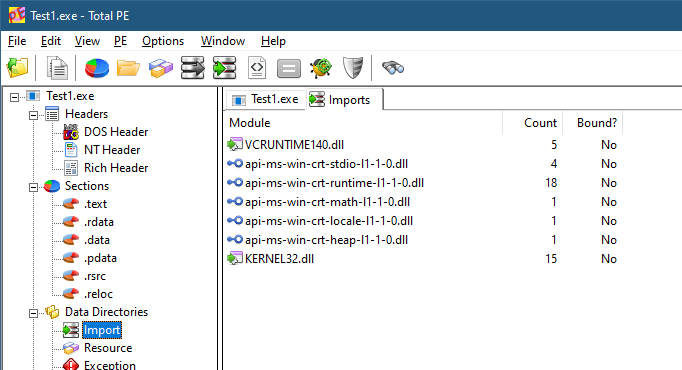Sort by the Bound? column header
The image size is (682, 370).
pyautogui.click(x=593, y=123)
